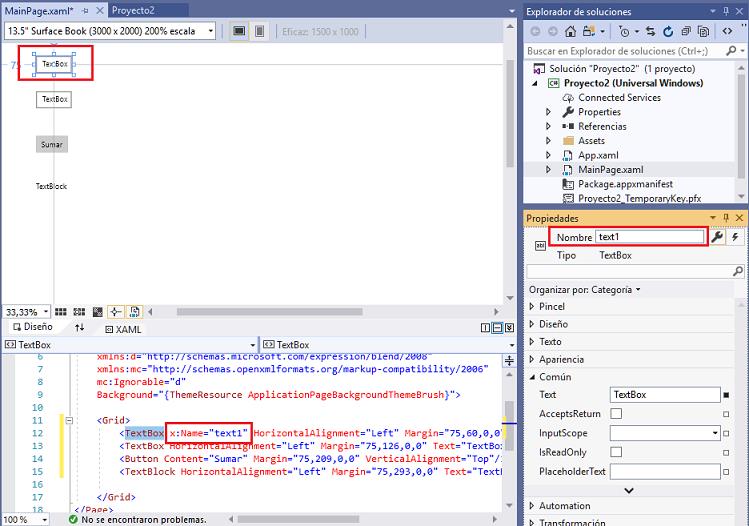Switch designer to landscape orientation
Image resolution: width=749 pixels, height=526 pixels.
pyautogui.click(x=239, y=32)
